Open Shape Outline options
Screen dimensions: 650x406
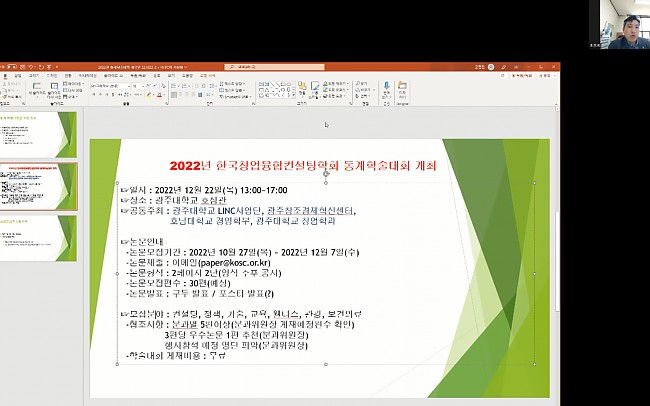(x=337, y=90)
